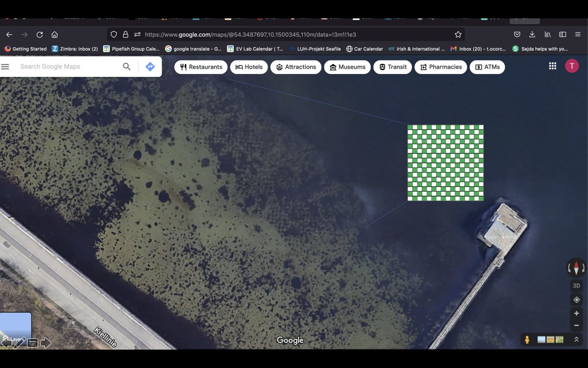Open the google translate bookmark
Image resolution: width=588 pixels, height=368 pixels.
[194, 49]
